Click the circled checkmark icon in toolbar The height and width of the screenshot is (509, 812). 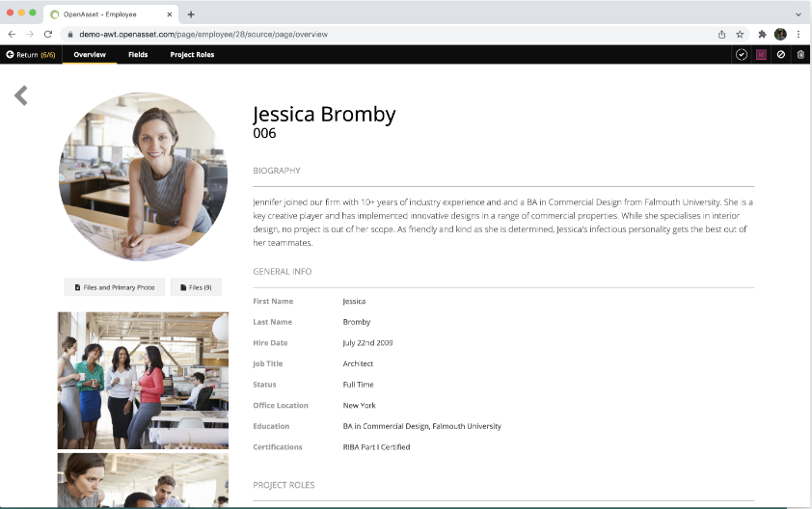click(x=741, y=54)
